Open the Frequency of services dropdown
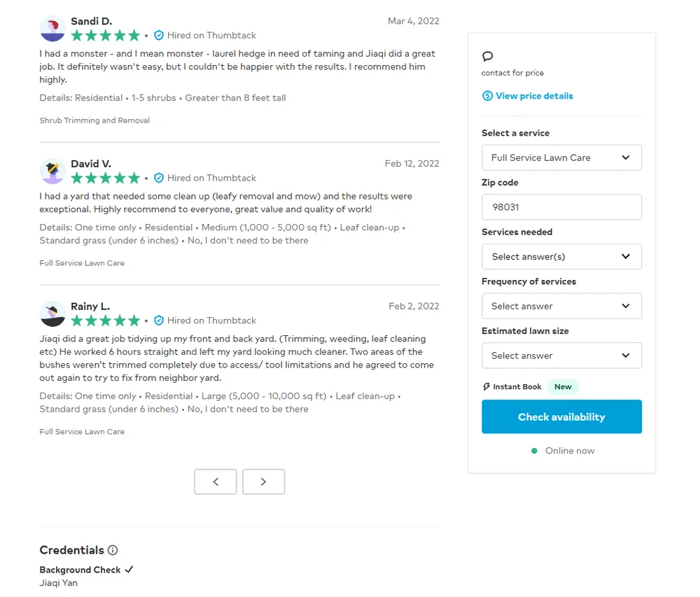Screen dimensions: 700x597 (x=561, y=306)
